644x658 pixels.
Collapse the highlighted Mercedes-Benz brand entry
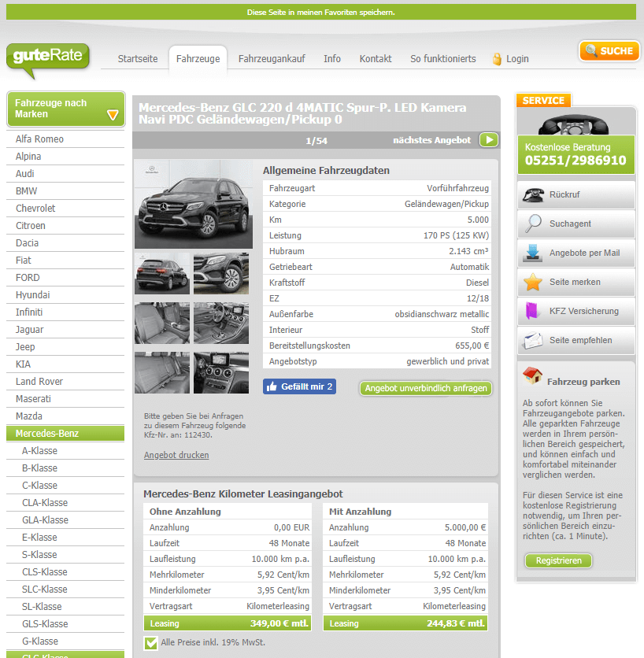click(65, 433)
